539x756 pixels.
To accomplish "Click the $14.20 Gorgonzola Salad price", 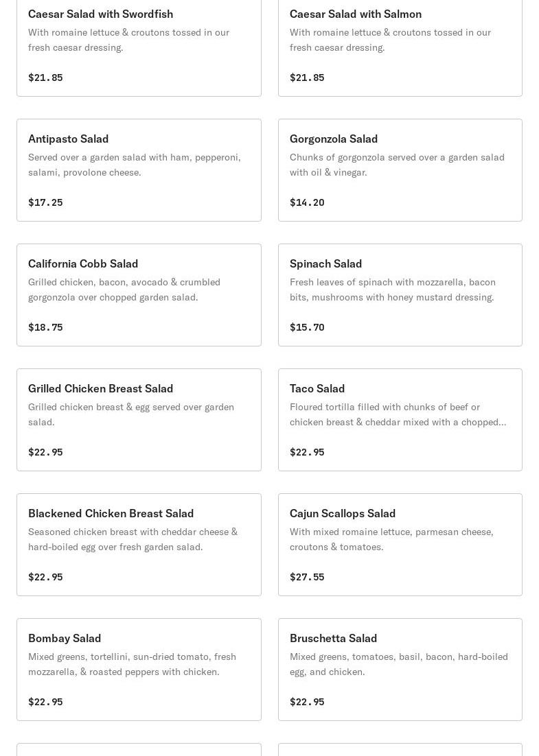I will (307, 202).
